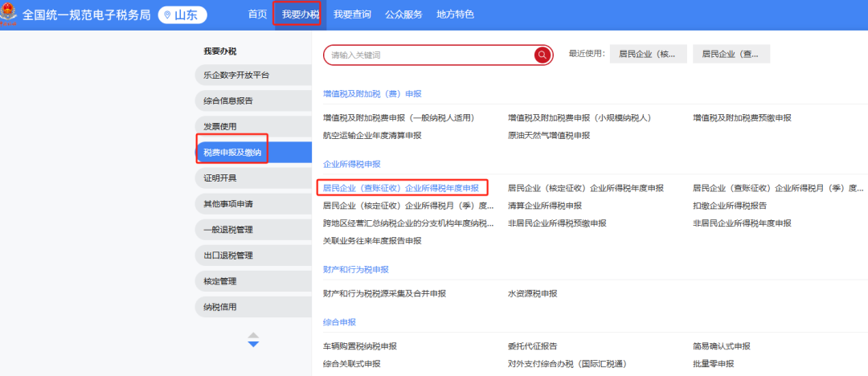Open 扣缴企业所得税报告
Viewport: 868px width, 376px height.
(x=730, y=206)
